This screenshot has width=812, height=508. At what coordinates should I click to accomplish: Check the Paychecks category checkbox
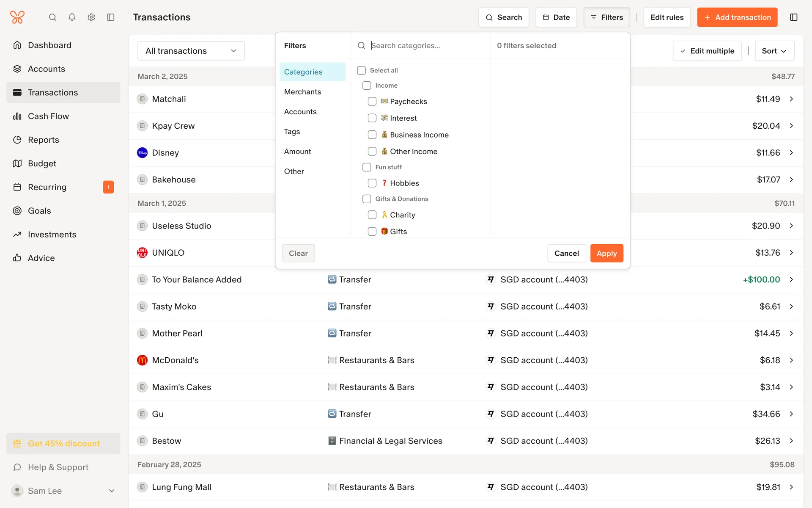click(x=372, y=102)
